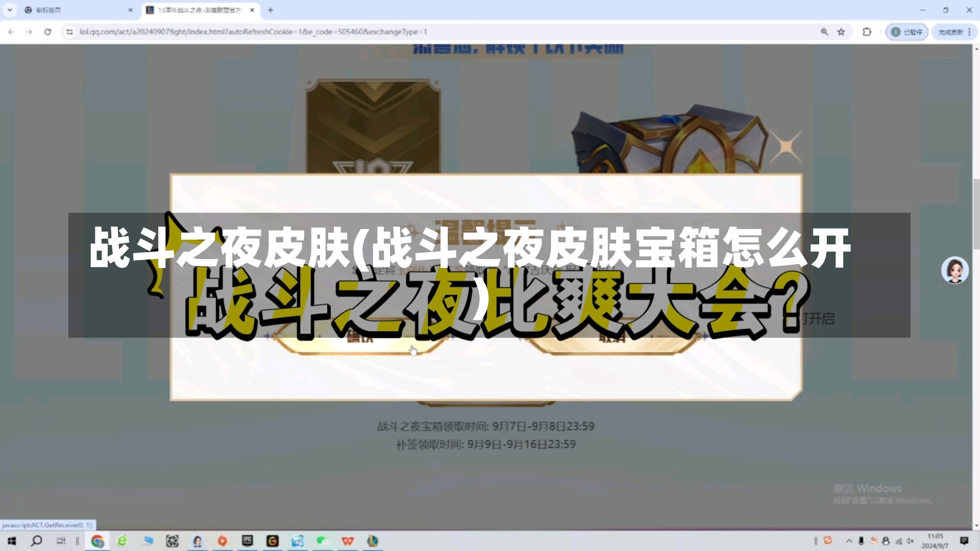Open the avatar app on the taskbar
This screenshot has width=980, height=551.
tap(198, 541)
